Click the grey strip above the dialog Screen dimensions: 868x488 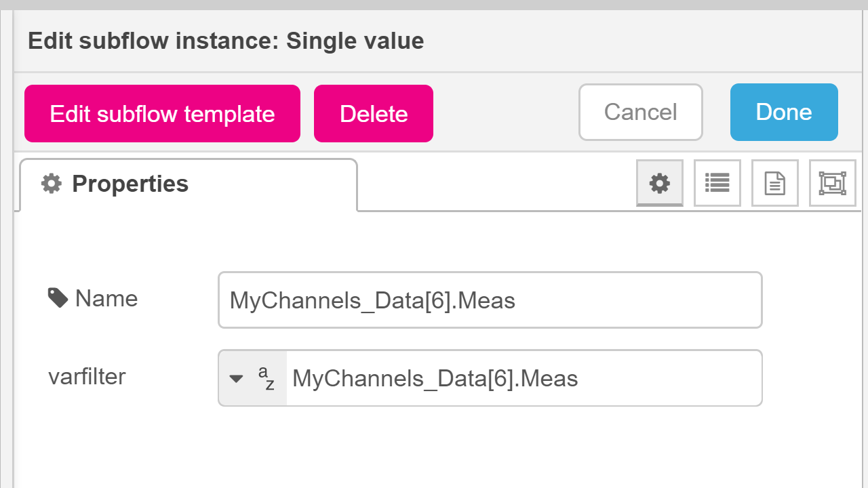(x=434, y=5)
